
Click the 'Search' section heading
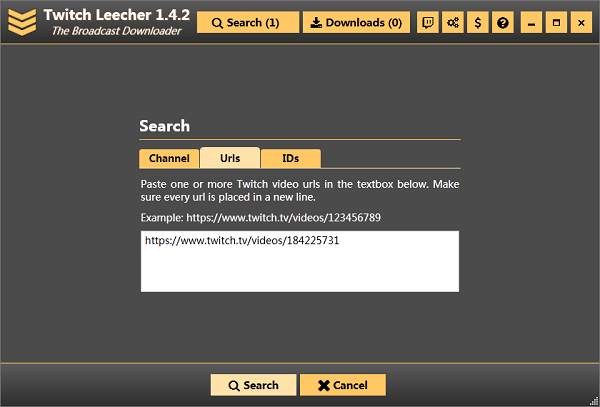point(165,126)
